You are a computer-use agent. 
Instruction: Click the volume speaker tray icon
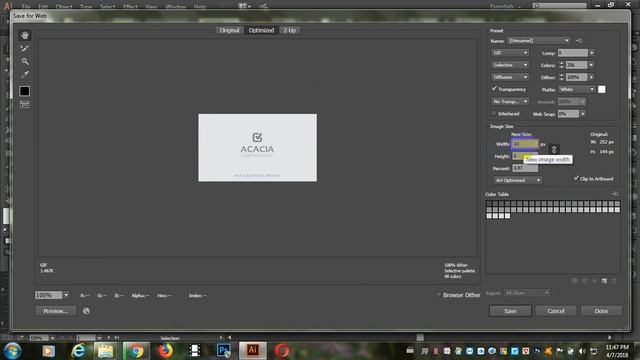point(582,351)
